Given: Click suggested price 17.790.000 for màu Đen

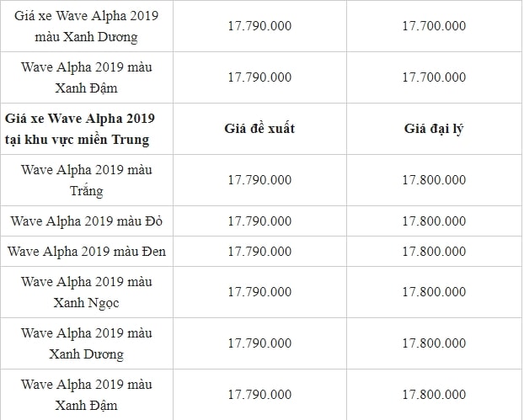Looking at the screenshot, I should point(259,252).
